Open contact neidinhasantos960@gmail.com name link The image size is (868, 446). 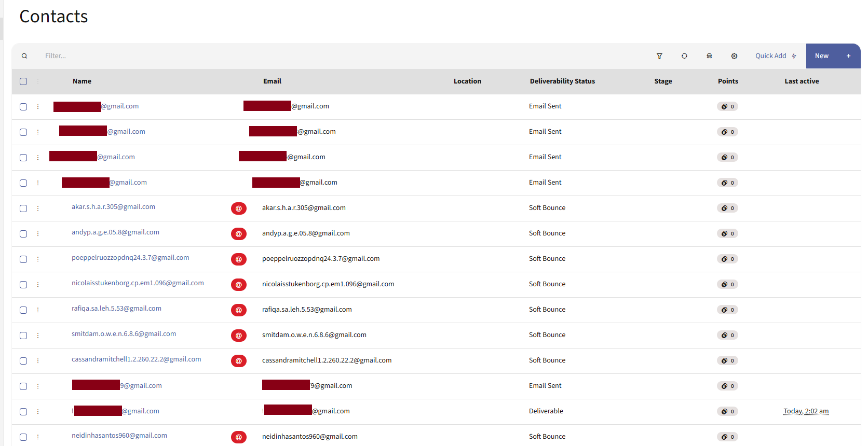pos(119,436)
